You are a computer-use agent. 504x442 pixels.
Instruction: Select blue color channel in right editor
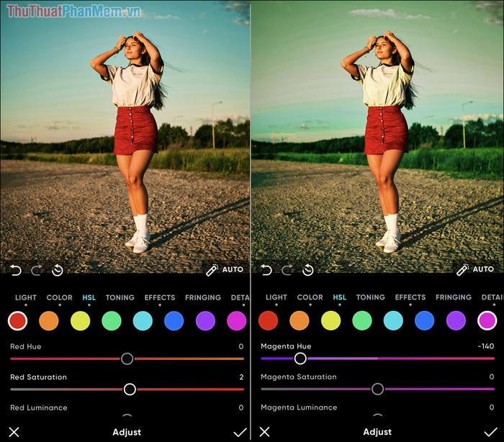pos(425,320)
